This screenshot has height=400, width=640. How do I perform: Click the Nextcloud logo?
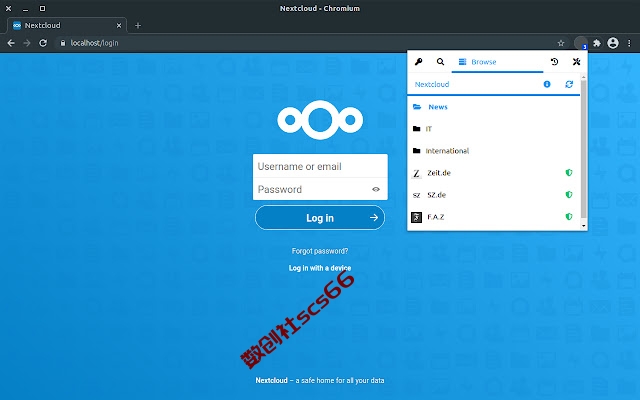pyautogui.click(x=320, y=120)
